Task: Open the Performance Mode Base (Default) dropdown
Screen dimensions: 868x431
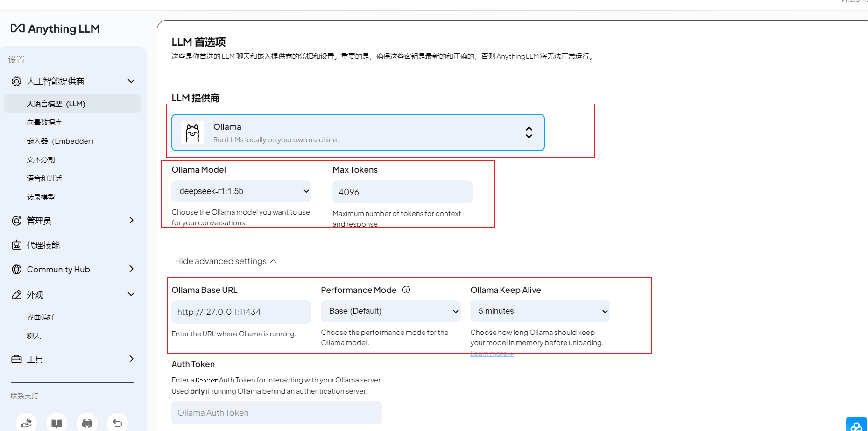Action: [x=391, y=311]
